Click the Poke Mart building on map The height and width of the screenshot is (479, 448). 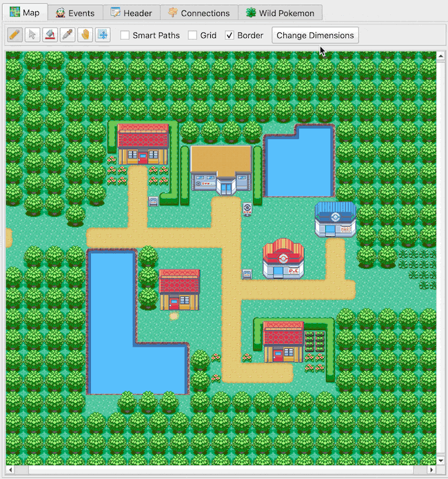tap(336, 219)
